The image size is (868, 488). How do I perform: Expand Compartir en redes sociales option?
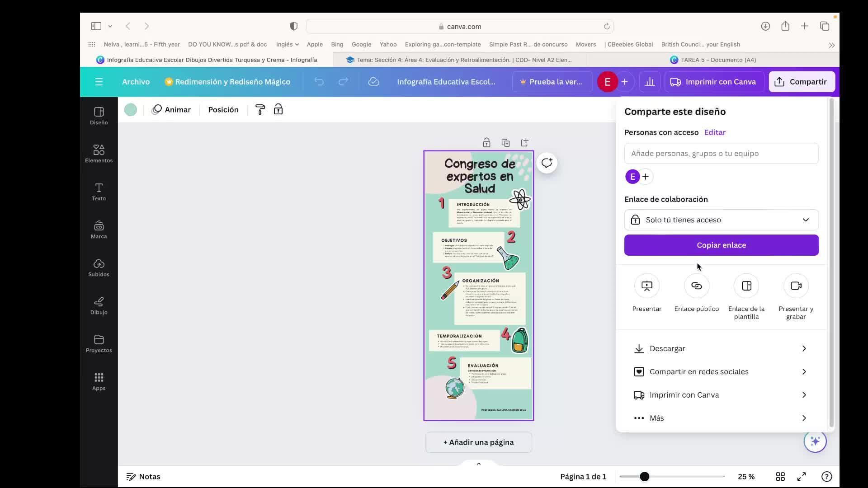point(721,372)
